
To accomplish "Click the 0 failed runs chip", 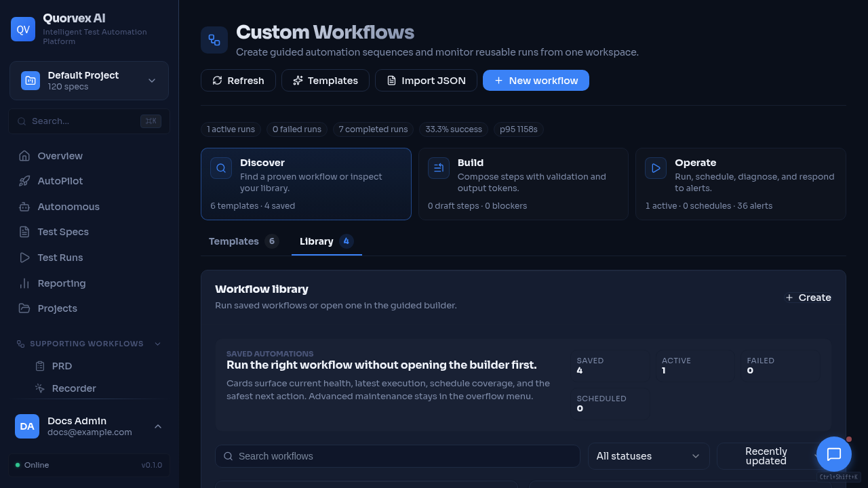I will click(x=297, y=129).
